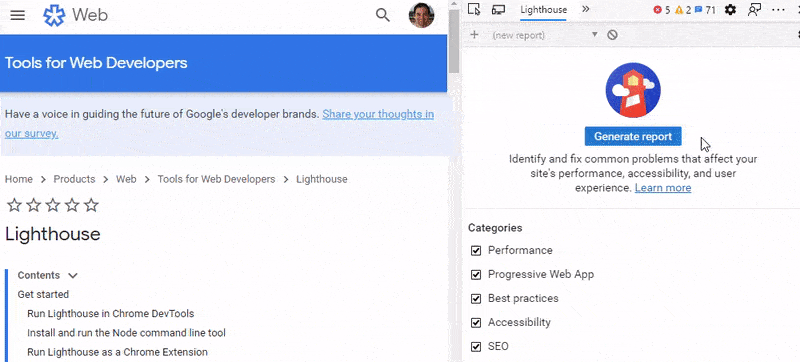Open the site search magnifier

tap(383, 15)
